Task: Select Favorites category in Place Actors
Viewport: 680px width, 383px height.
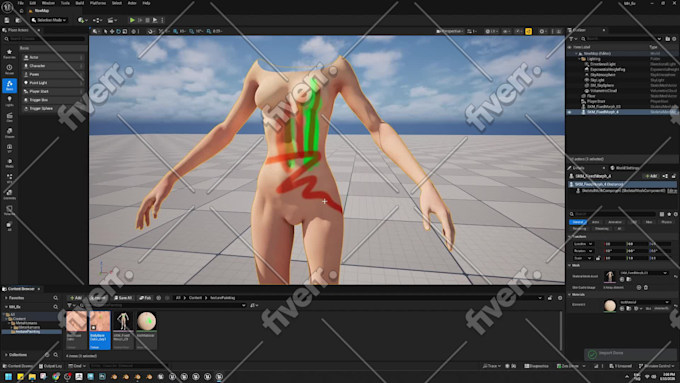Action: 9,54
